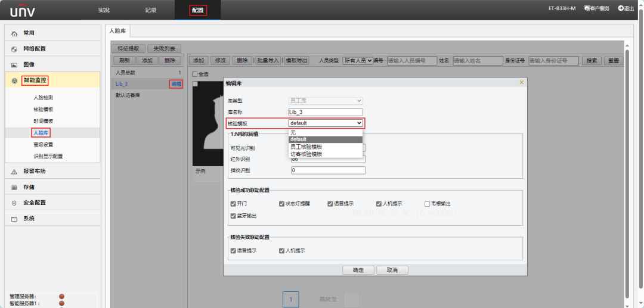
Task: Click the 修改 button
Action: (x=220, y=60)
